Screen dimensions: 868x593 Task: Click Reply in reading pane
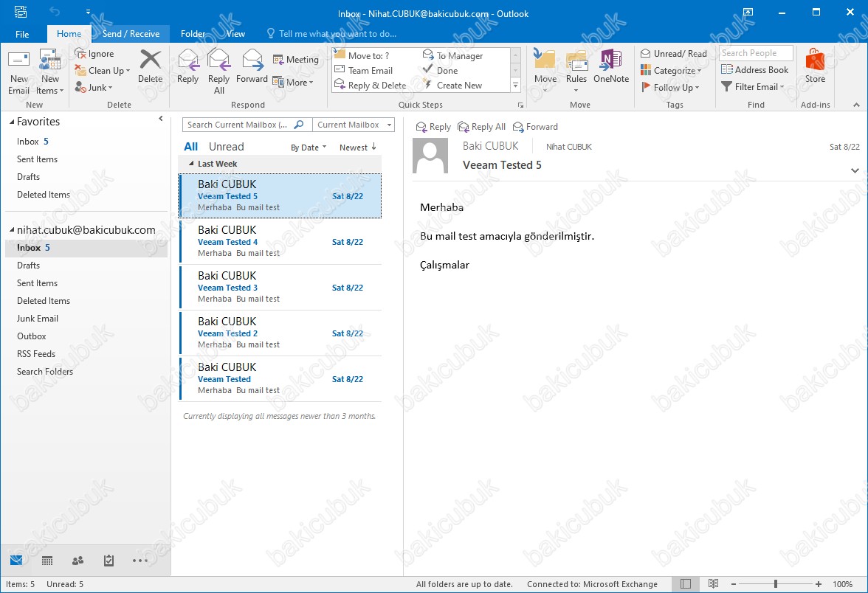pyautogui.click(x=433, y=127)
